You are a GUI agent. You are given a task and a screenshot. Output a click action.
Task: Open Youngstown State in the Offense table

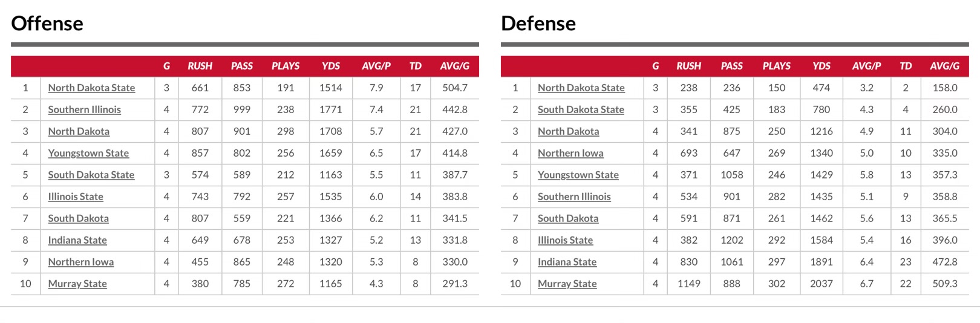point(88,153)
